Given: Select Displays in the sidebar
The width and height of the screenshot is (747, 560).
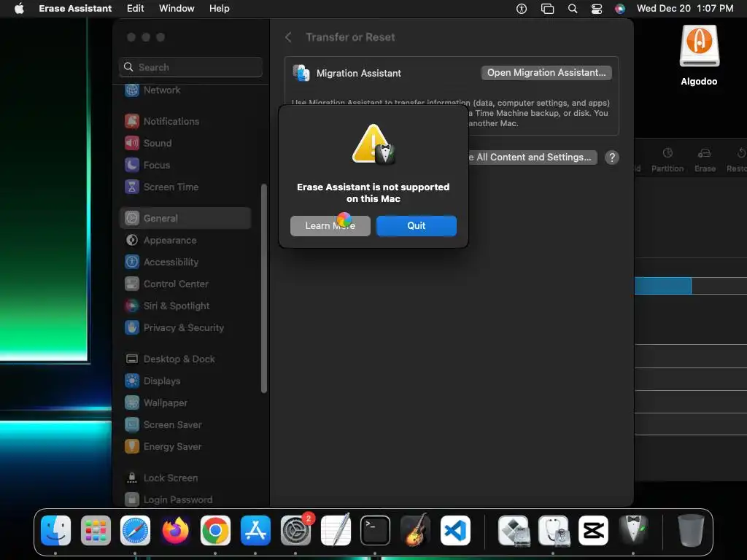Looking at the screenshot, I should [x=186, y=381].
